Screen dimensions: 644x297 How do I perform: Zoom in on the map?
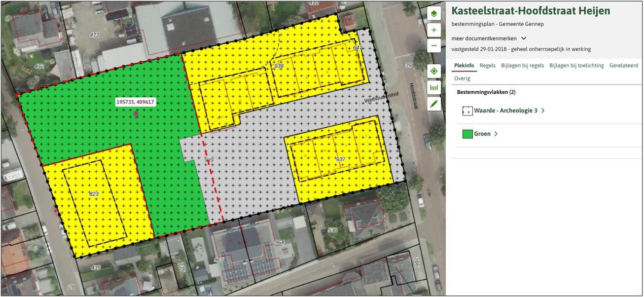coord(434,30)
